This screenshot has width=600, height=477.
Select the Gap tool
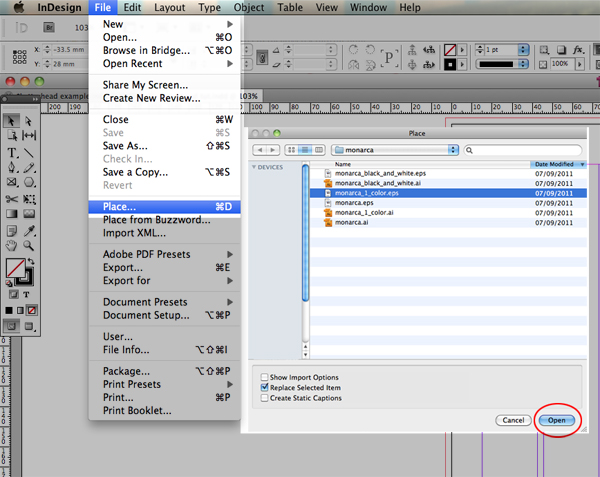[29, 135]
